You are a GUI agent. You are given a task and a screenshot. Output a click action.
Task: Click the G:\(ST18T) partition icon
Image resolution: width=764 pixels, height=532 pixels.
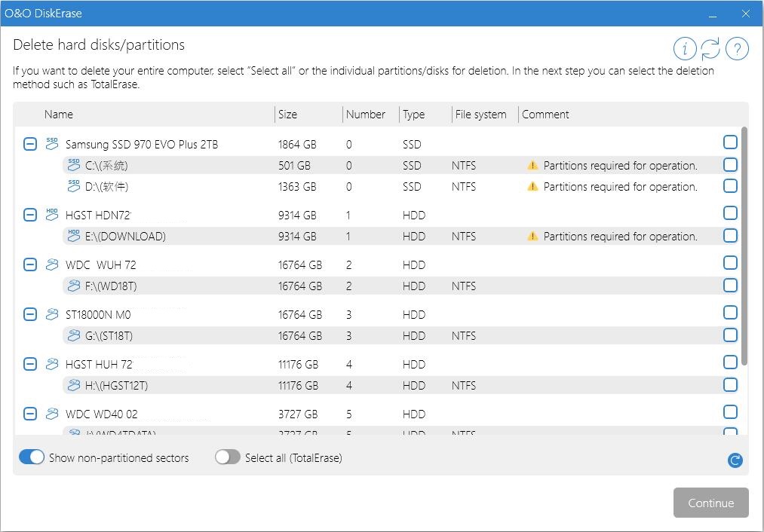[x=74, y=335]
